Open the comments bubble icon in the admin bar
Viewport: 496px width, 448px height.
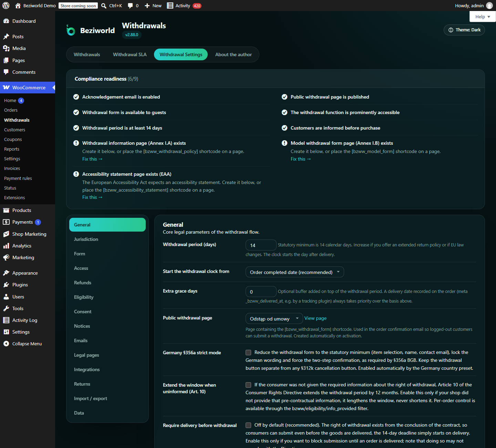point(130,6)
